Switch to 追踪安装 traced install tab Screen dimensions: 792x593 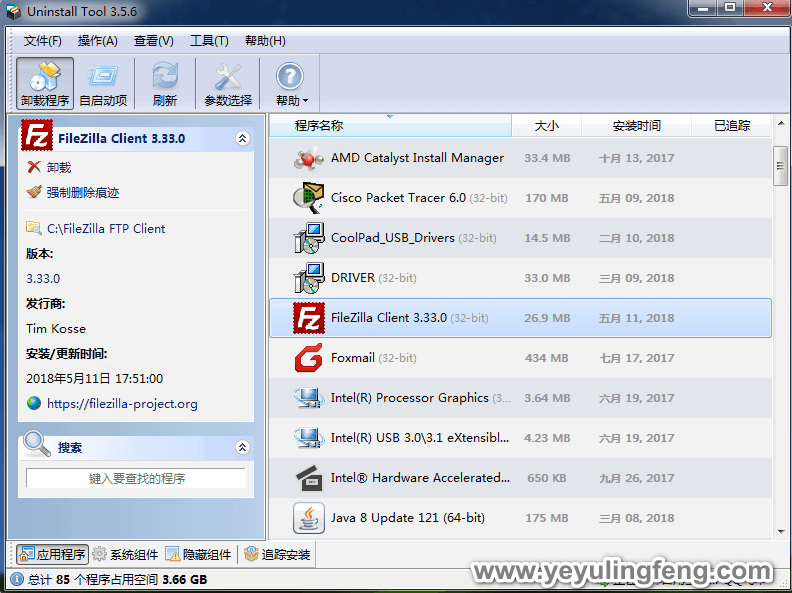[277, 554]
